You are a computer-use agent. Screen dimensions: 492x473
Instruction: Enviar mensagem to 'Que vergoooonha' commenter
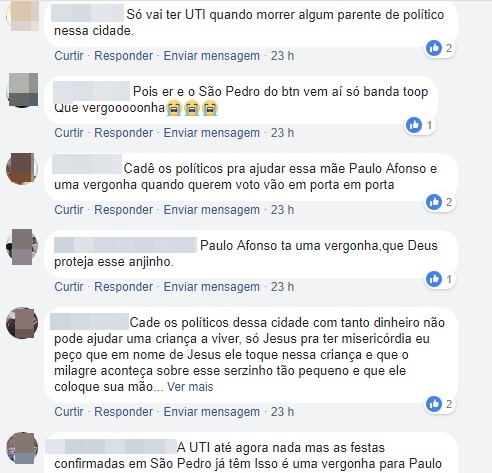(x=211, y=133)
